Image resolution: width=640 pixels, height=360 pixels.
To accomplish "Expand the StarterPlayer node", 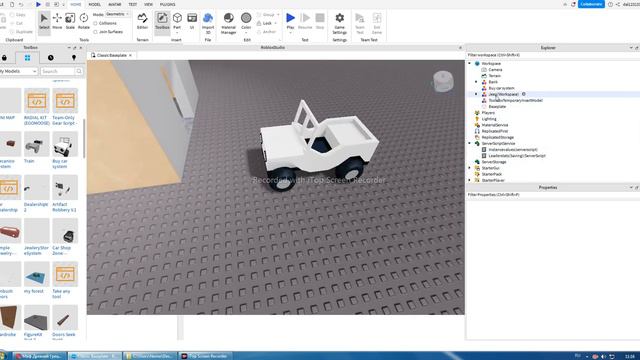I will click(x=469, y=180).
